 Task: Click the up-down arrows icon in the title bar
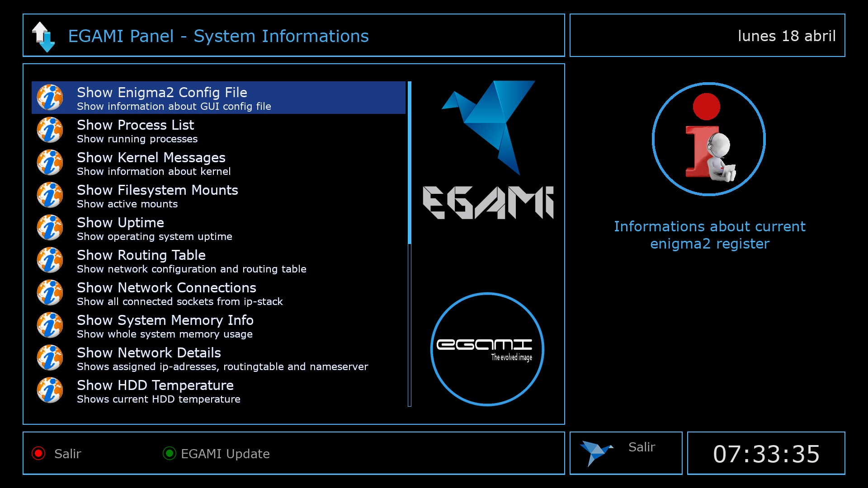pyautogui.click(x=43, y=37)
